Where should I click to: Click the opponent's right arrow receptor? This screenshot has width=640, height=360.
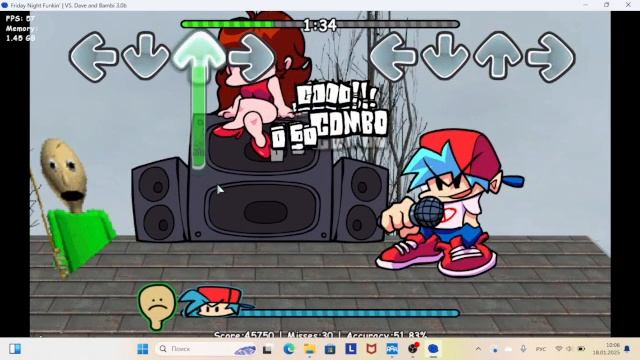point(253,57)
